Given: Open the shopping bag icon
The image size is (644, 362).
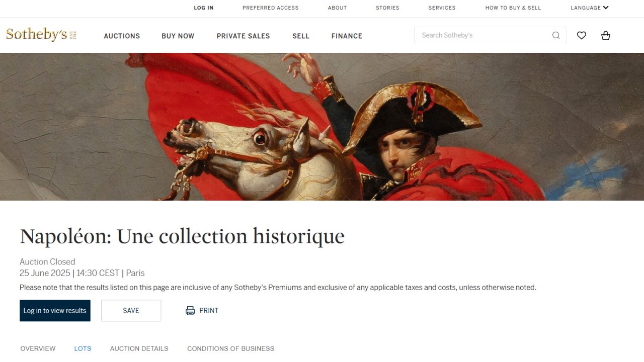Looking at the screenshot, I should pyautogui.click(x=606, y=35).
